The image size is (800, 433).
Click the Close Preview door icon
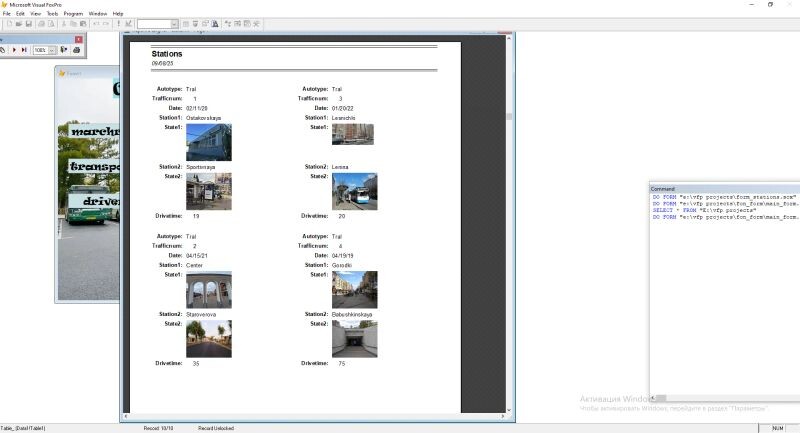pos(64,49)
